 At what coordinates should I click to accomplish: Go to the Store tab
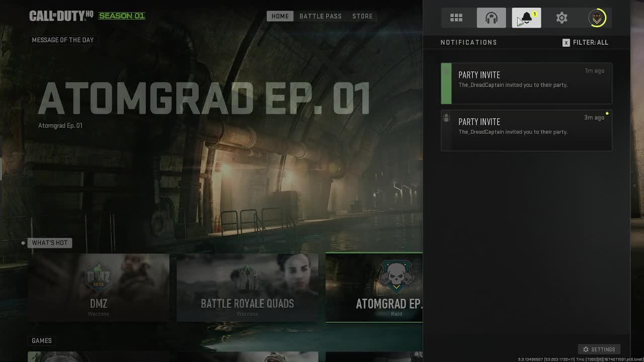pyautogui.click(x=362, y=16)
